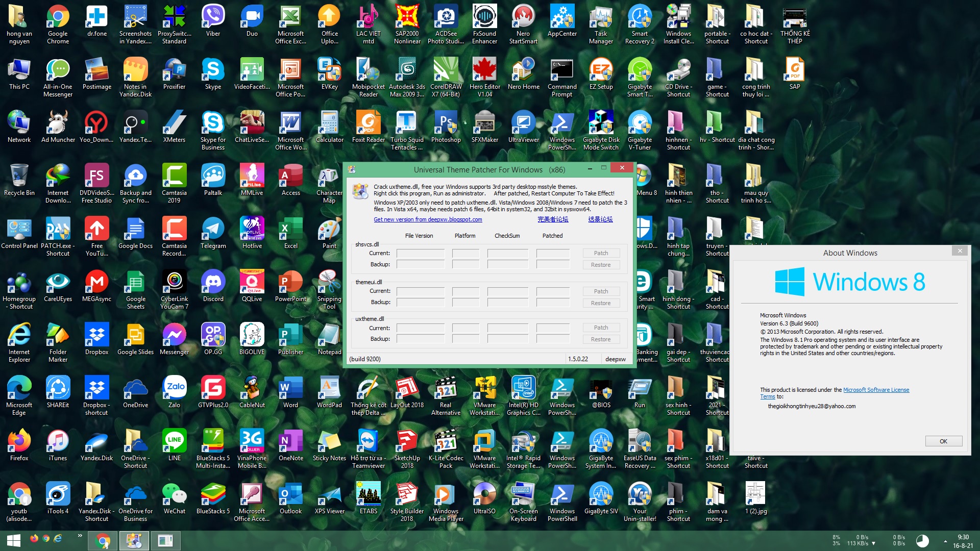This screenshot has height=551, width=980.
Task: Click the Patch button for shsvcs.dll
Action: (x=601, y=253)
